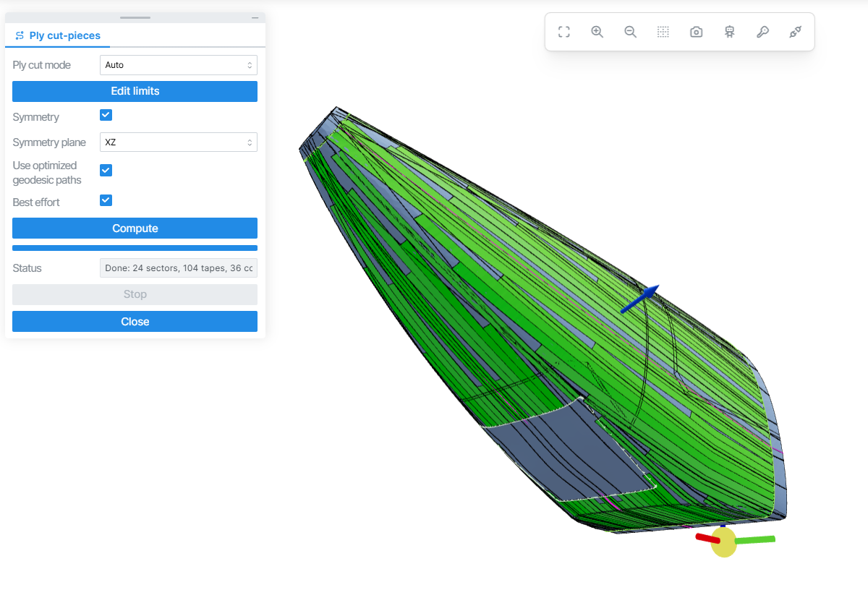The height and width of the screenshot is (590, 868).
Task: Click the Ply cut-pieces tab icon
Action: pos(20,35)
